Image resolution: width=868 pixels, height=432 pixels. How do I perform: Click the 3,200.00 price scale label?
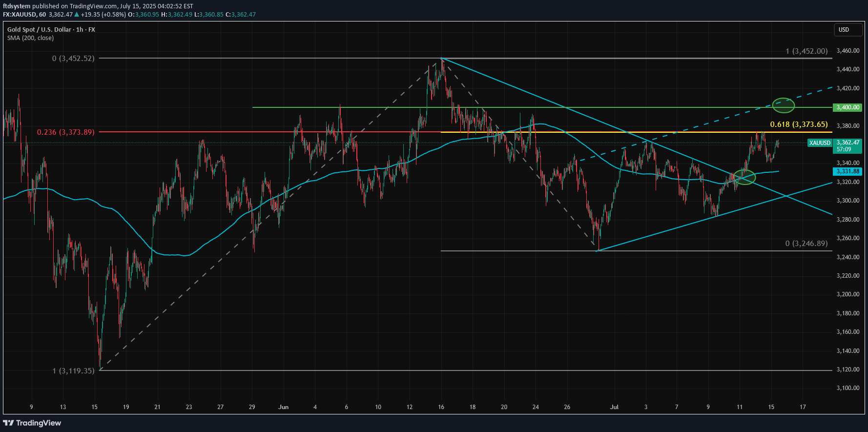tap(848, 294)
